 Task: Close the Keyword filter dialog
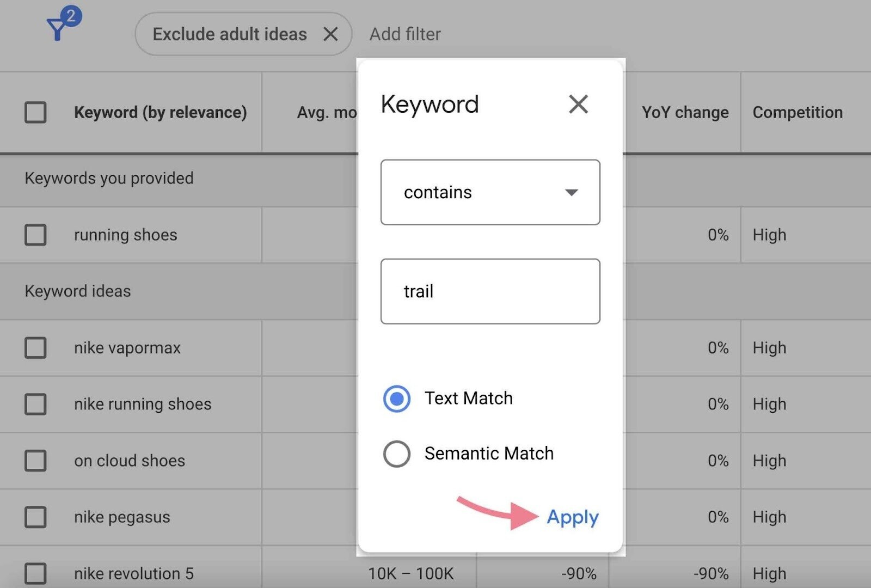click(x=578, y=104)
